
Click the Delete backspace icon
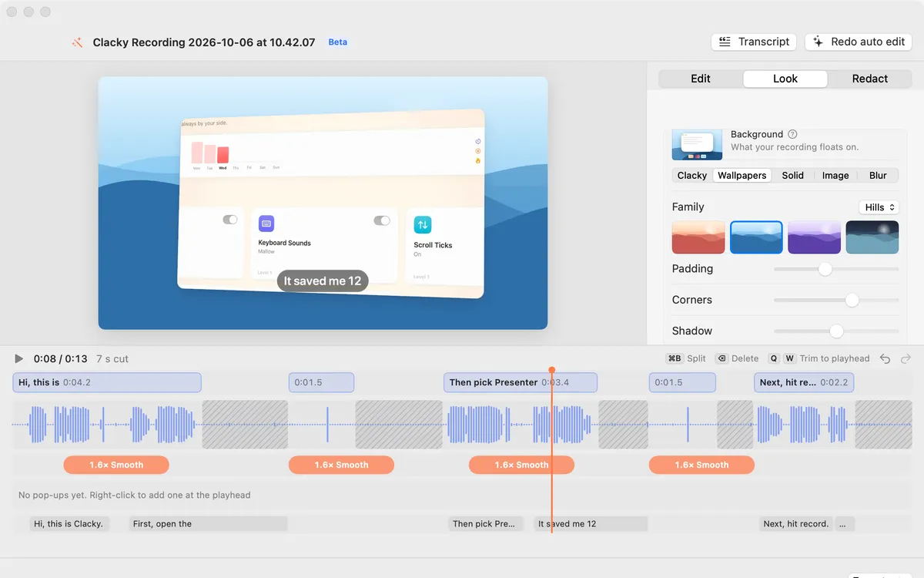[722, 358]
